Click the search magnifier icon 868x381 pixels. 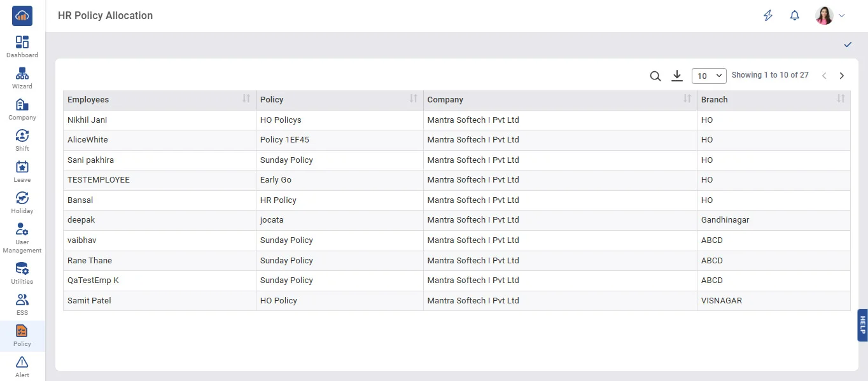coord(655,76)
